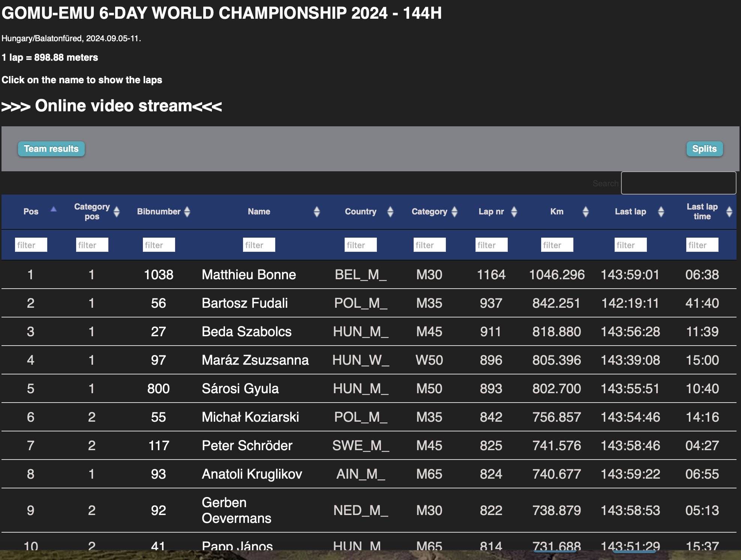Open the Team results view
Screen dimensions: 741x560
click(x=51, y=149)
